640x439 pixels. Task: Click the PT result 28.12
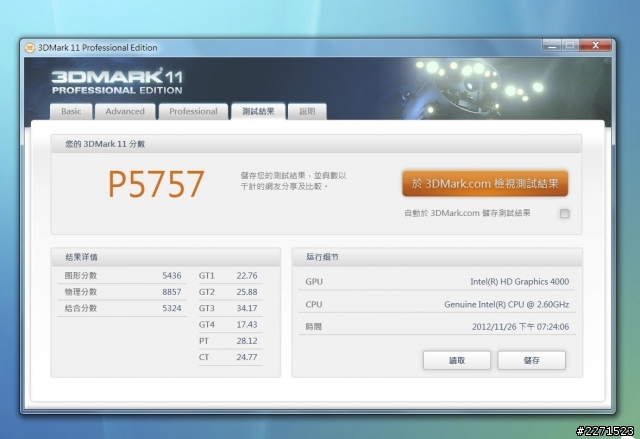(x=247, y=341)
